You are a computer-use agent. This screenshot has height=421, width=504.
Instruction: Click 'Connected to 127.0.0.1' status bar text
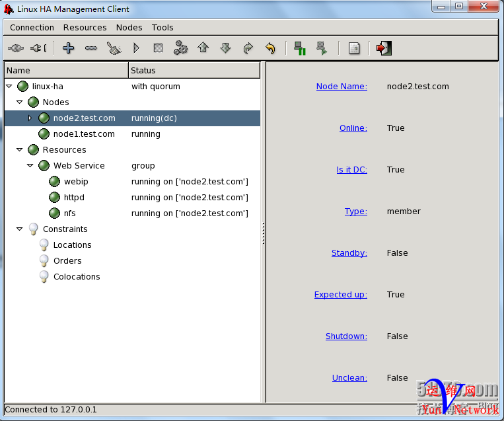pos(50,409)
